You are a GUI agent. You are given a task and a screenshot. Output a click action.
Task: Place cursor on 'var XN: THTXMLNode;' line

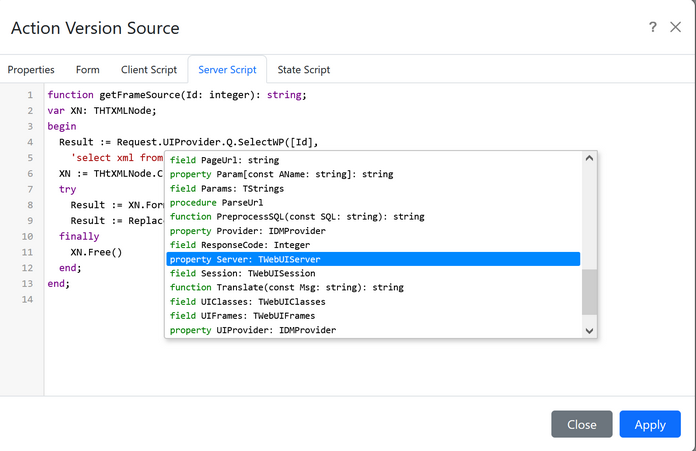click(x=102, y=111)
